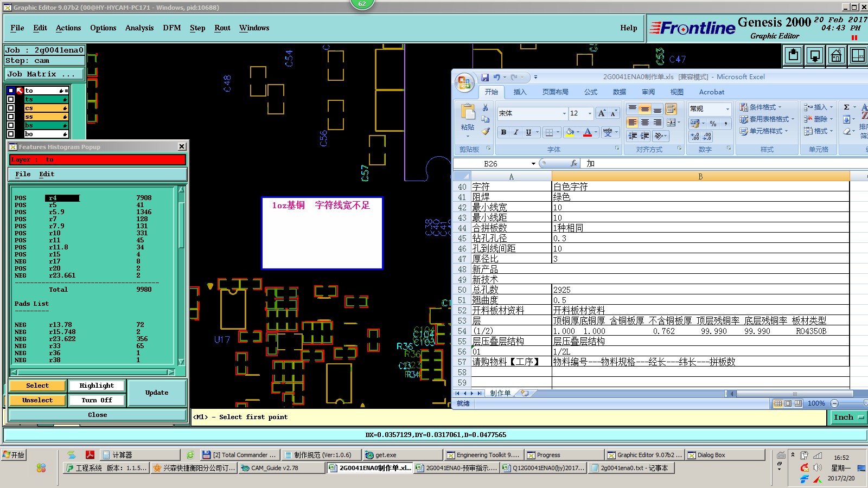Switch Excel to Normal view

pyautogui.click(x=778, y=403)
